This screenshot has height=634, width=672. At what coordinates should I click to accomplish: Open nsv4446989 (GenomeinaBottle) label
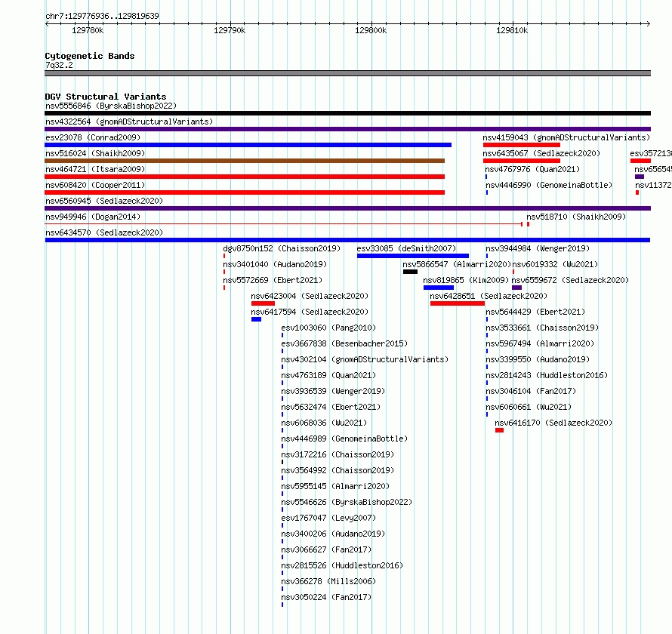click(x=344, y=439)
